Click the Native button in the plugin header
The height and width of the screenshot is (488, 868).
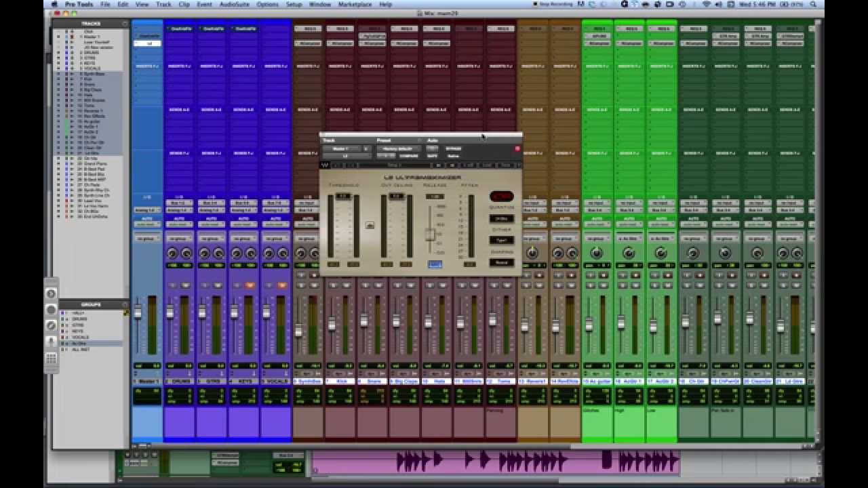pos(453,155)
